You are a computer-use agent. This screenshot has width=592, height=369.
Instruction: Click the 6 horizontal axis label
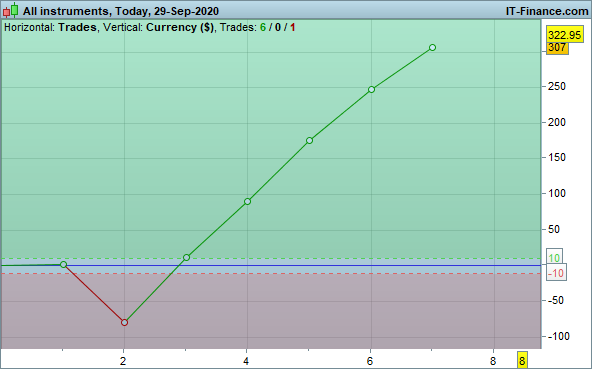(x=370, y=361)
